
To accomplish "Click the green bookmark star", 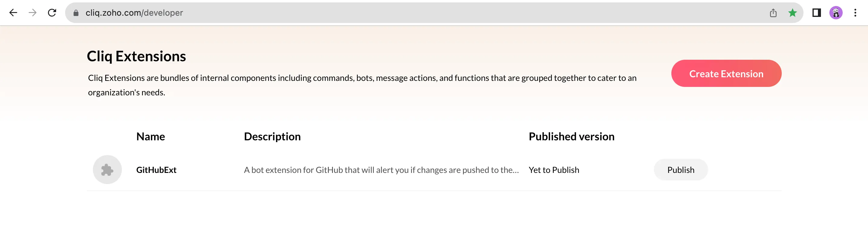I will tap(793, 13).
